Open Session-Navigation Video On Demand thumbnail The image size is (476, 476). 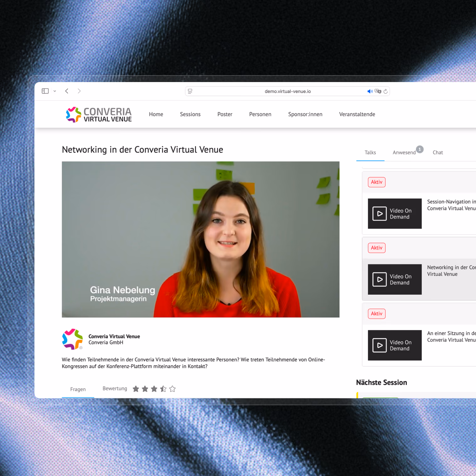(x=395, y=214)
